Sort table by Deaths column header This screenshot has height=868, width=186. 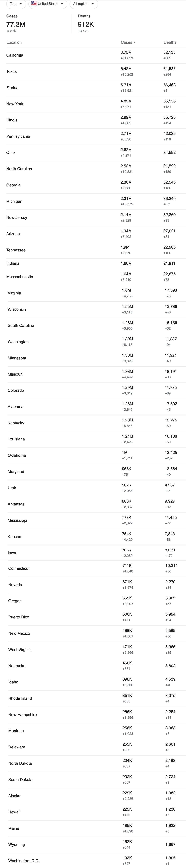pos(170,42)
